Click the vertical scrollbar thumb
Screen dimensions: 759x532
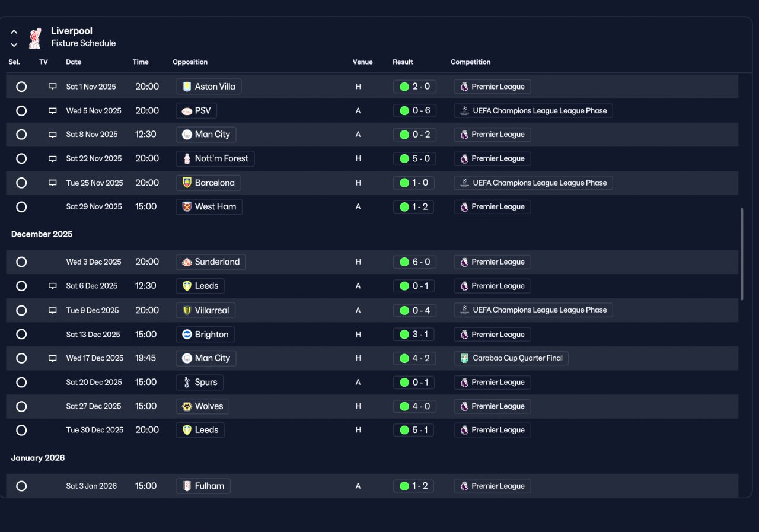click(x=741, y=254)
